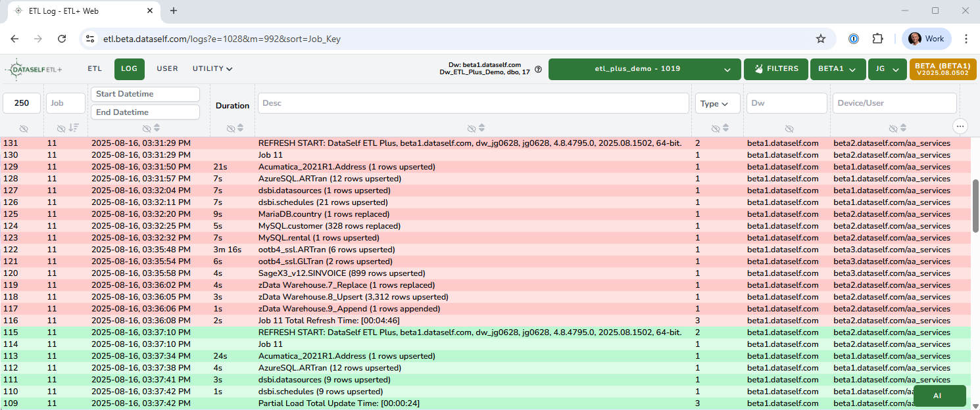The image size is (980, 410).
Task: Click the row limit field showing 250
Action: pos(22,103)
